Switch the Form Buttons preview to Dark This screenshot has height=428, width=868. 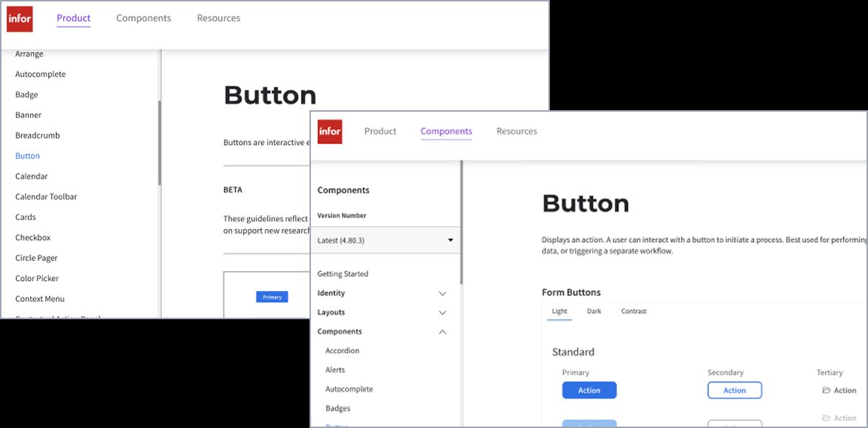click(594, 311)
